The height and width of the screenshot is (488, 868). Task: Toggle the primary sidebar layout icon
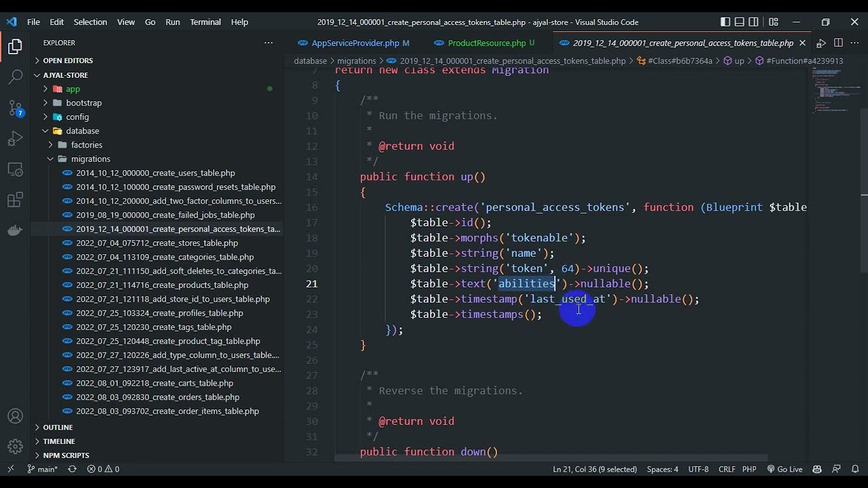click(x=725, y=22)
